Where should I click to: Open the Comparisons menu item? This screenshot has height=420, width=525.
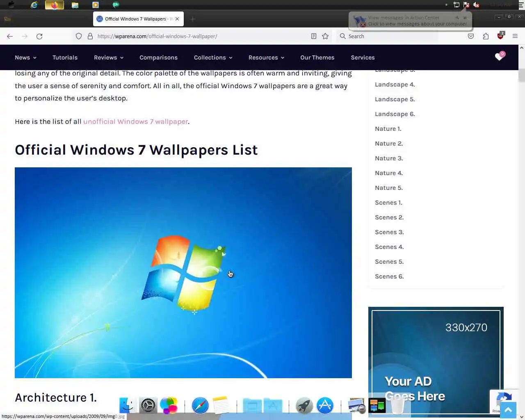coord(158,57)
